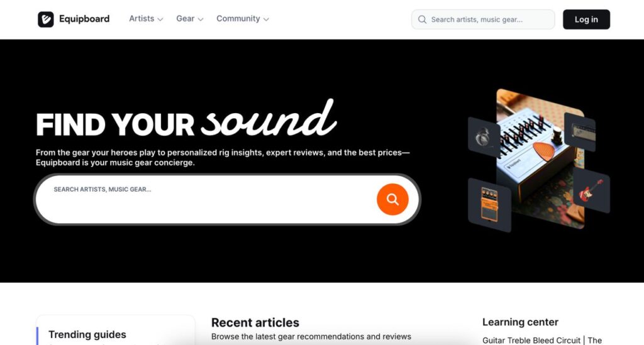Click the orange search button
Viewport: 644px width, 345px height.
[x=392, y=199]
